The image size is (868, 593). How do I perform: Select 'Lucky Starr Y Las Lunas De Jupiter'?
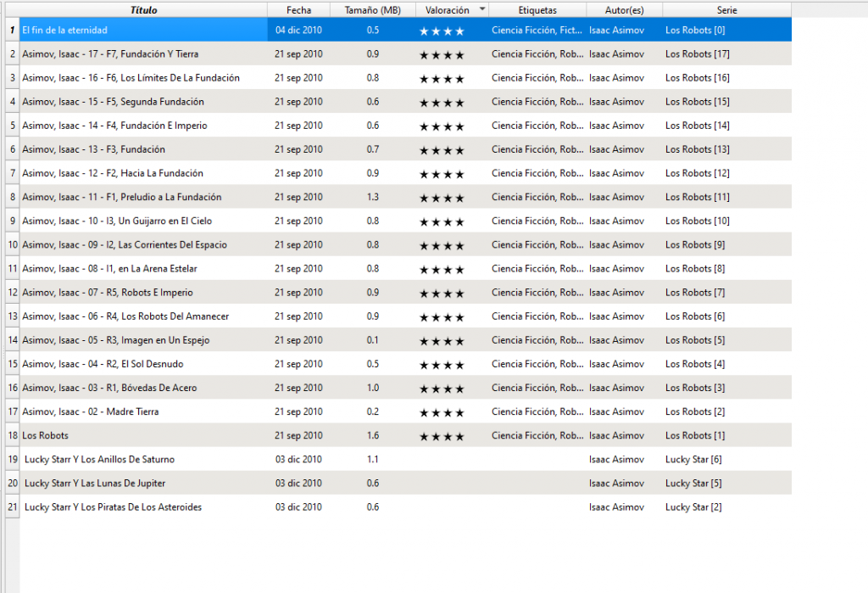pyautogui.click(x=95, y=483)
